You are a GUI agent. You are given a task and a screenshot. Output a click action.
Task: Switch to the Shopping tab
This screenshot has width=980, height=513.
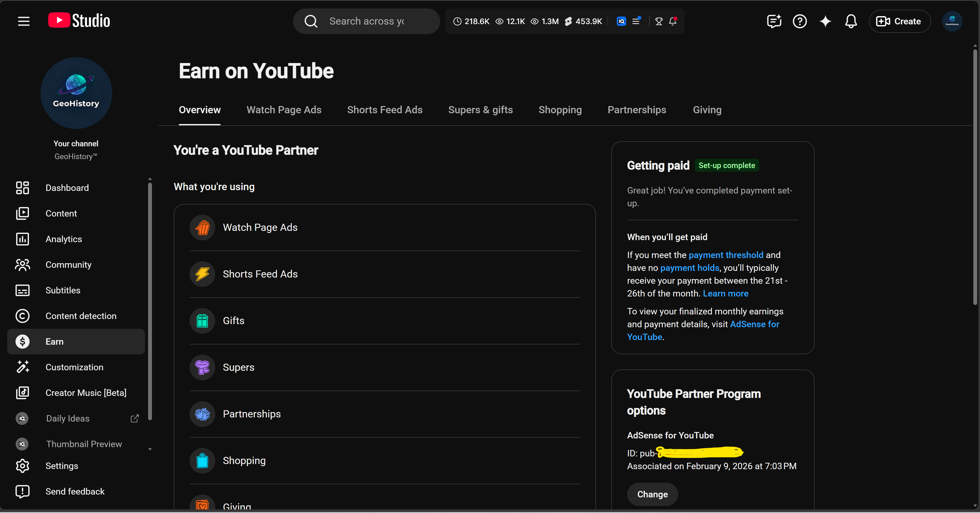560,110
